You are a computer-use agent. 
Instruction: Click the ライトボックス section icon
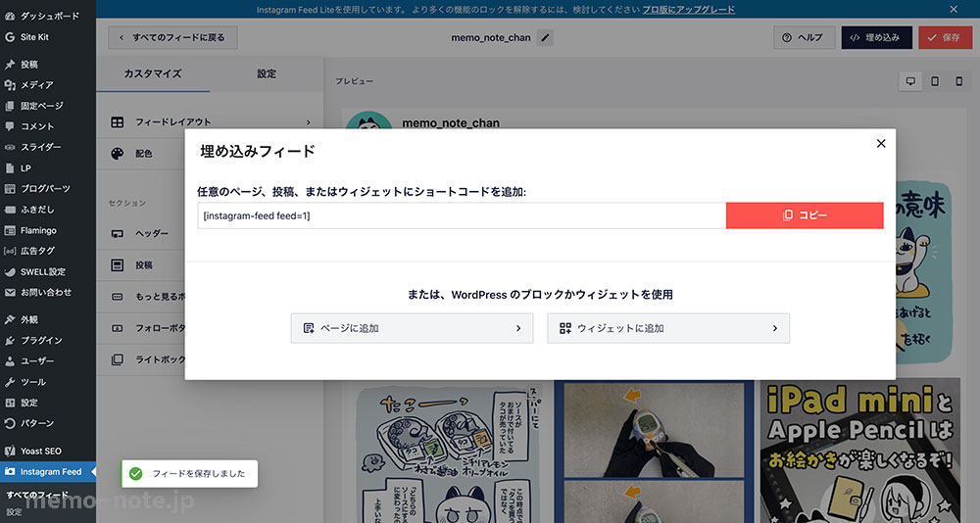(117, 359)
